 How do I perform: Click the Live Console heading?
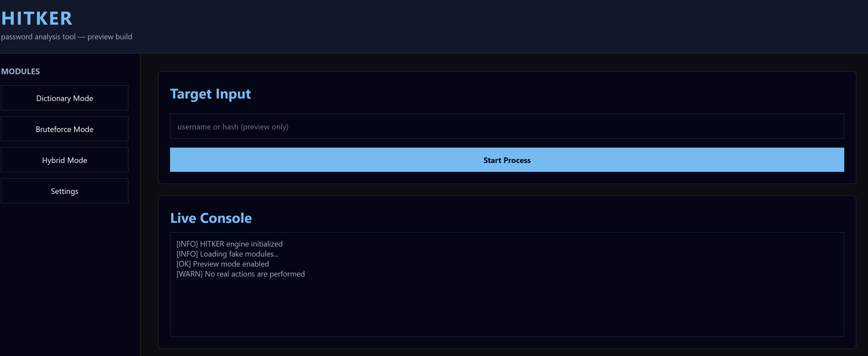pyautogui.click(x=211, y=218)
